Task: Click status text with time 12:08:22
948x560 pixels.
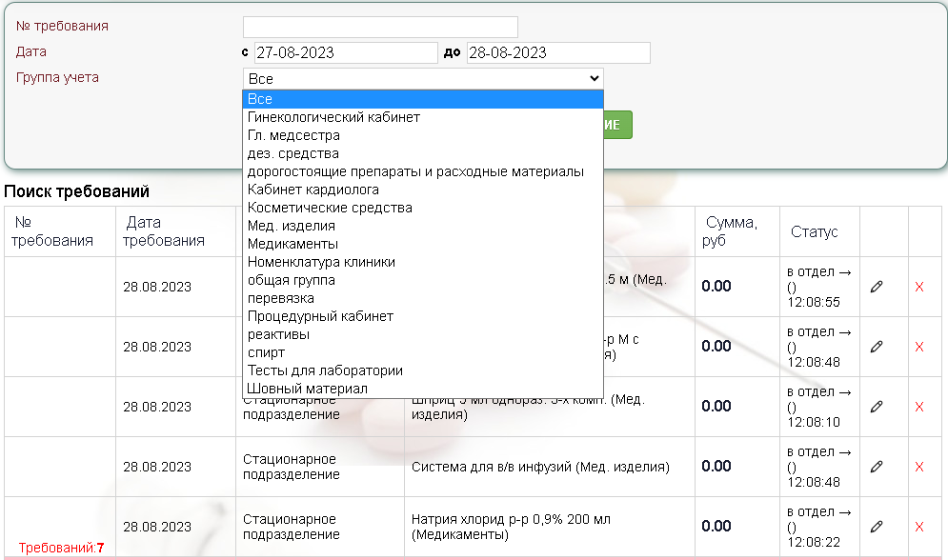Action: (819, 527)
